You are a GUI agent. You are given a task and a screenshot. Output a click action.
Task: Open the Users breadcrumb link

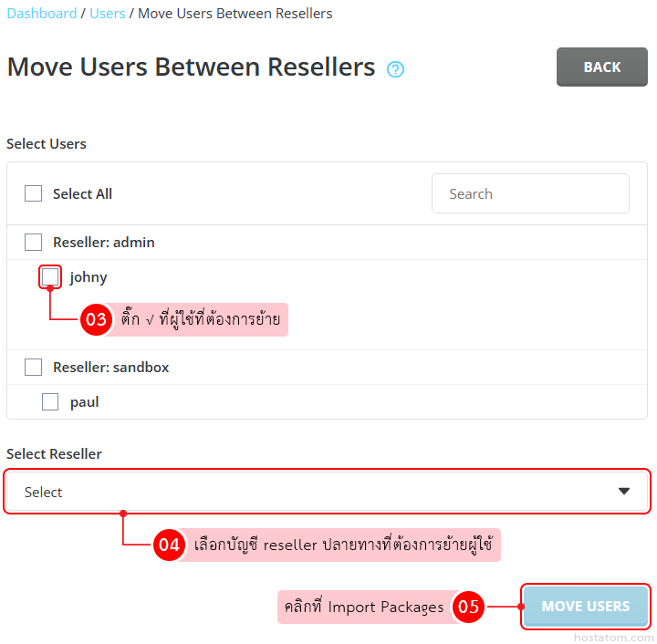pyautogui.click(x=108, y=14)
